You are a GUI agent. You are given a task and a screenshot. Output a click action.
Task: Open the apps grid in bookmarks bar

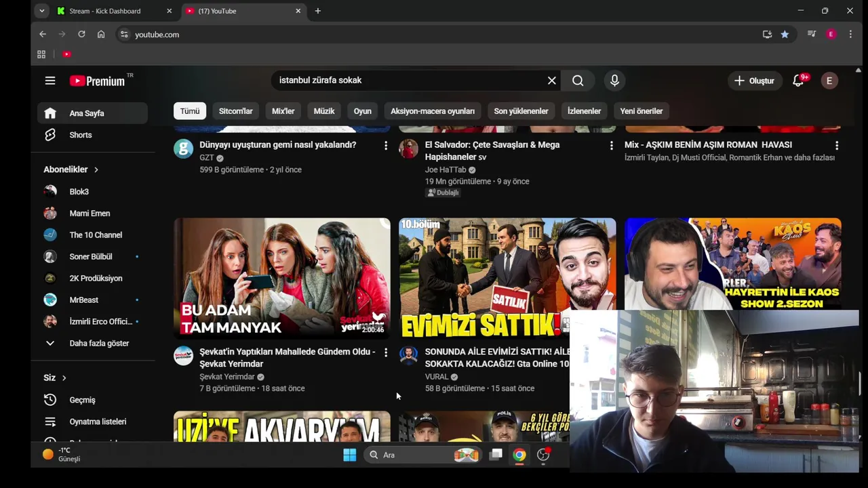click(x=41, y=54)
